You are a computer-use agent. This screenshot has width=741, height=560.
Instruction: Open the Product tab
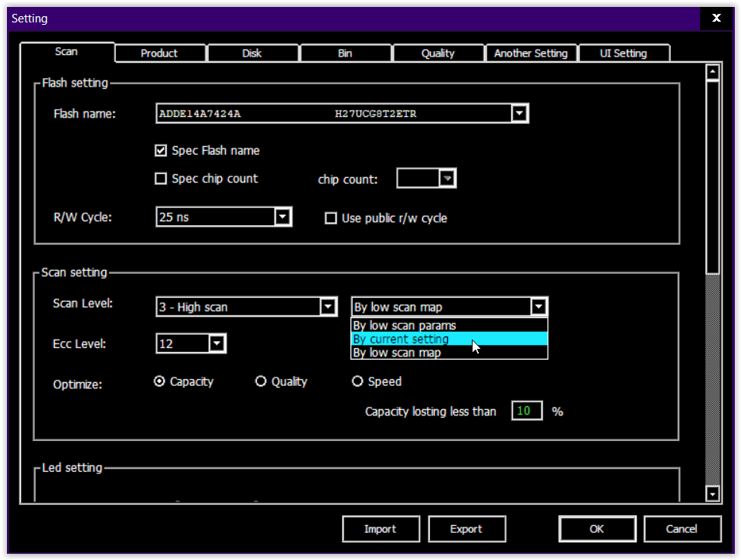pos(159,53)
